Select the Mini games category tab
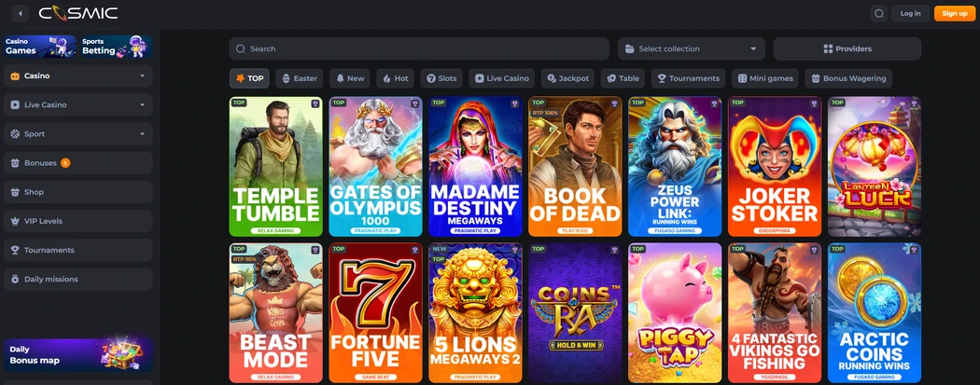The width and height of the screenshot is (980, 385). point(765,78)
